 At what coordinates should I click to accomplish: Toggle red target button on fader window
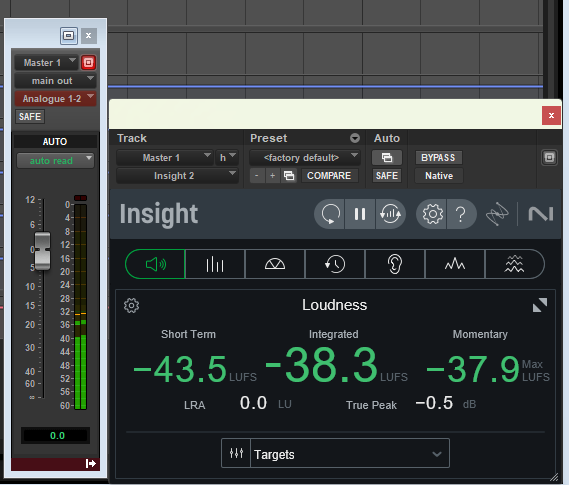88,63
